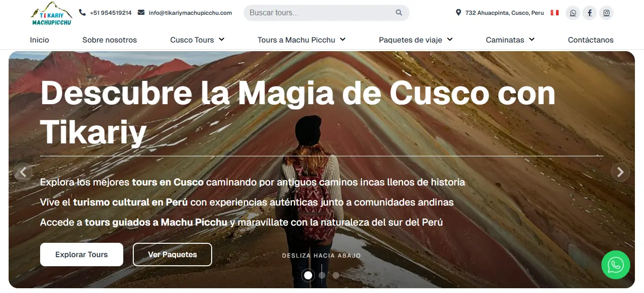The height and width of the screenshot is (293, 644).
Task: Open the Sobre nosotros menu item
Action: tap(109, 40)
